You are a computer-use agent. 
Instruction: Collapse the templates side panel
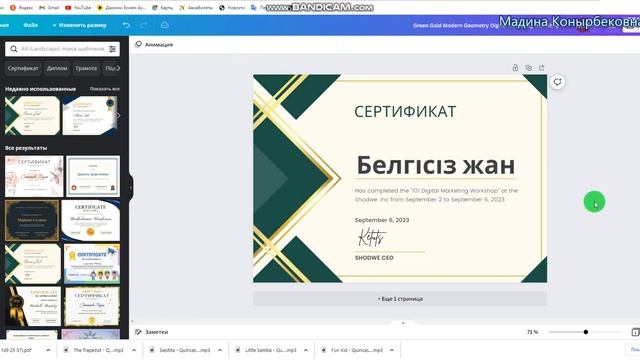(131, 187)
